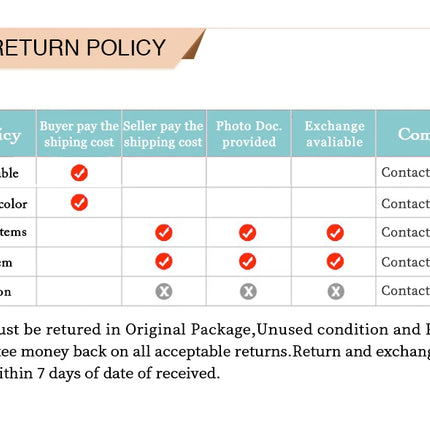Click Contact text in the color row
The width and height of the screenshot is (430, 430).
pos(406,203)
